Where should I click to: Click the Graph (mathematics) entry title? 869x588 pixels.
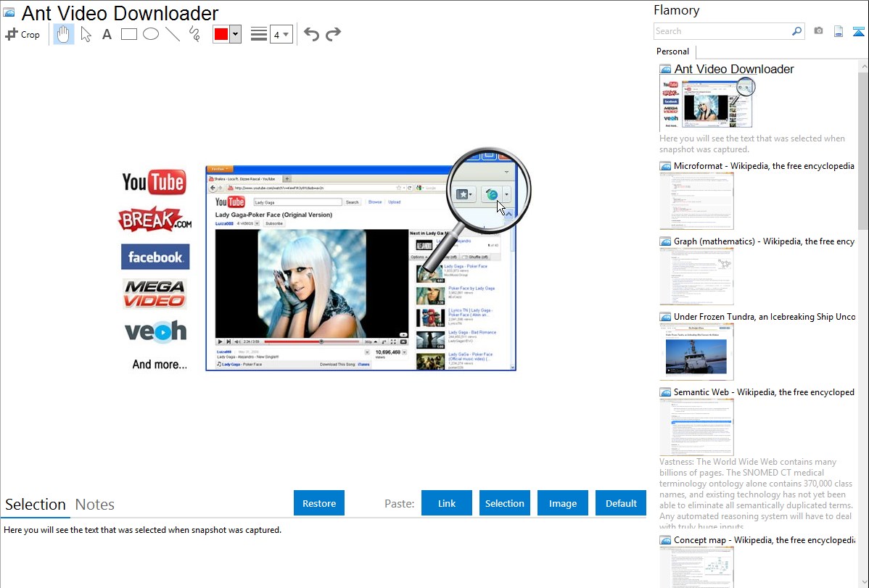click(764, 241)
